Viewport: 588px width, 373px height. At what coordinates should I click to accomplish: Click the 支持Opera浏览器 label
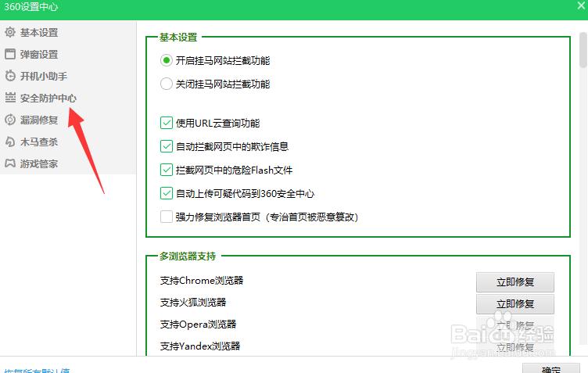[198, 325]
